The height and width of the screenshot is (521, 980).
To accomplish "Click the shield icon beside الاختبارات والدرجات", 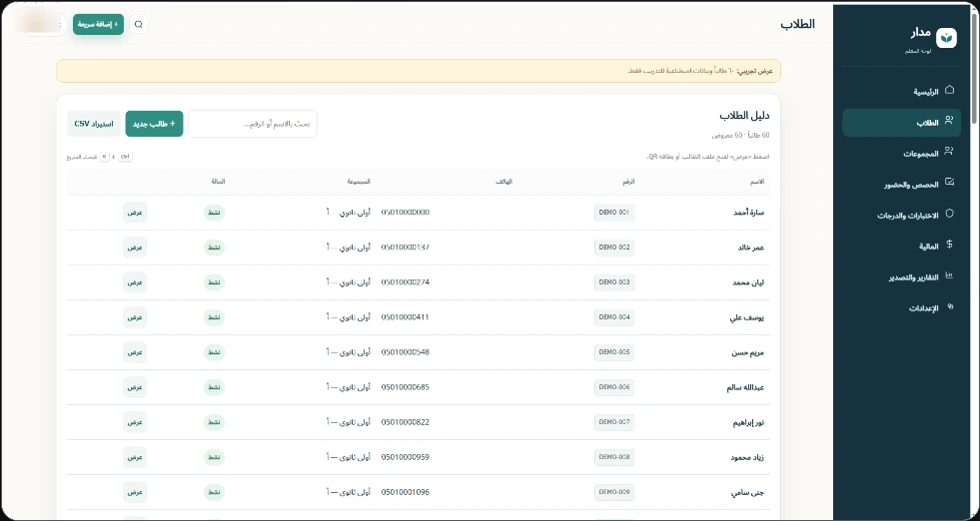I will tap(949, 214).
